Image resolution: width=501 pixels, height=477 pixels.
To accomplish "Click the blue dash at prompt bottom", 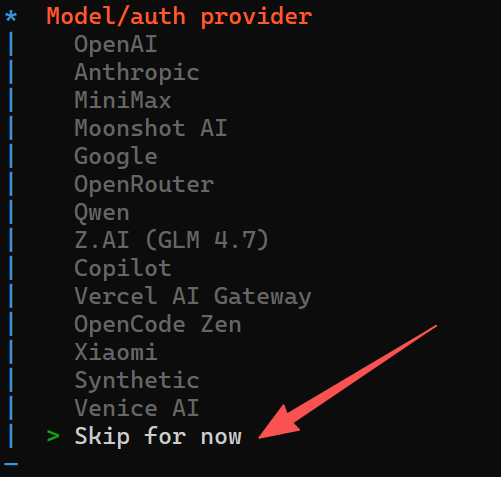I will pyautogui.click(x=11, y=464).
